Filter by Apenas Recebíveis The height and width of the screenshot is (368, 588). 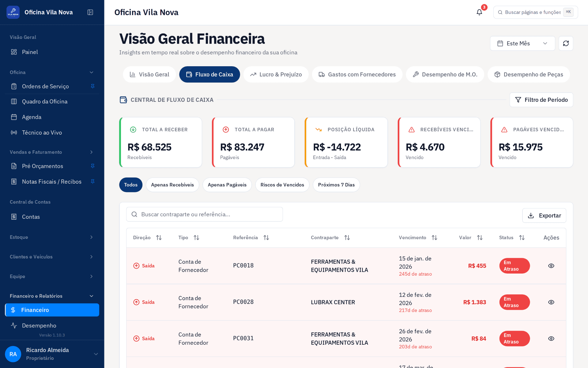pyautogui.click(x=172, y=185)
